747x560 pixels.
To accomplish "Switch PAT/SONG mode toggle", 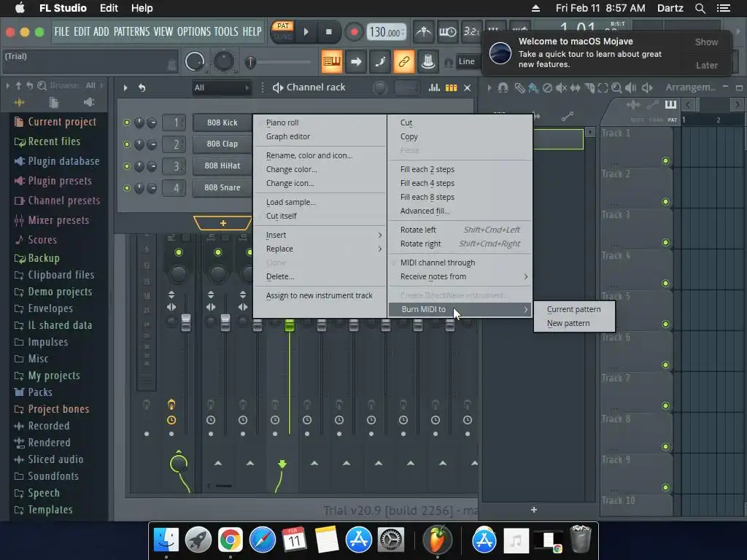I will [283, 31].
